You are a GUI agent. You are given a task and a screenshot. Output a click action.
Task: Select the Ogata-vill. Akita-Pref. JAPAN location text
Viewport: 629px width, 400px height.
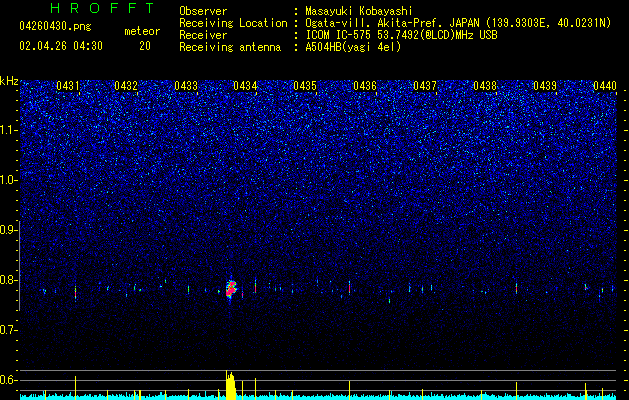pos(458,23)
